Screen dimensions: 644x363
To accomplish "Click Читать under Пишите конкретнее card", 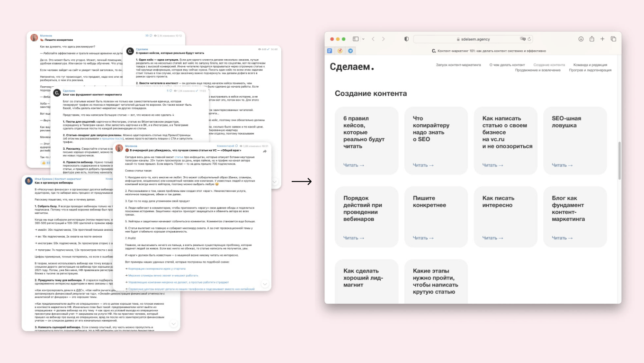I will pyautogui.click(x=423, y=238).
